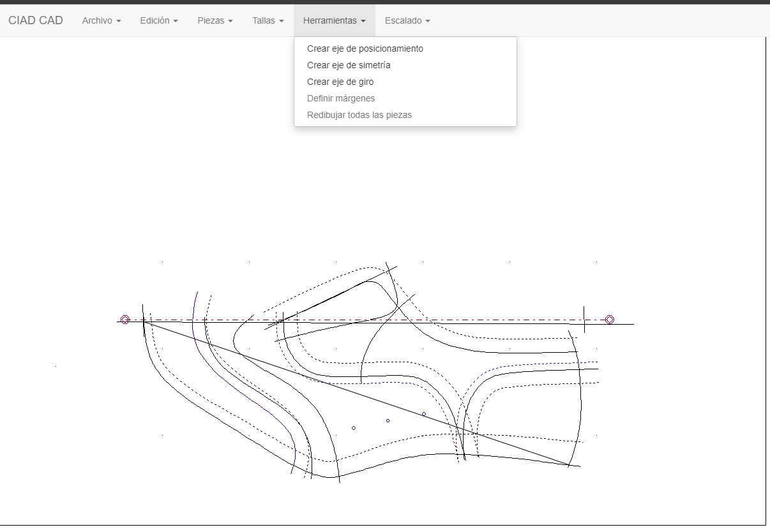Choose Redibujar todas las piezas
The height and width of the screenshot is (532, 770).
point(405,115)
